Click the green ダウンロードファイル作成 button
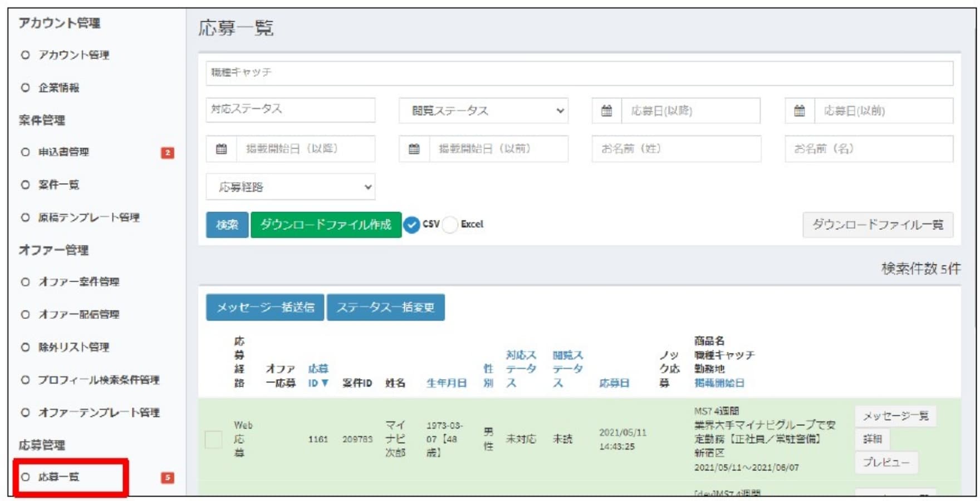 coord(326,225)
